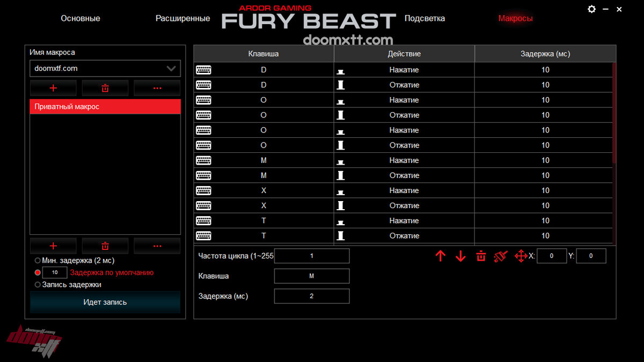
Task: Click the Клавиша column header
Action: pos(264,54)
